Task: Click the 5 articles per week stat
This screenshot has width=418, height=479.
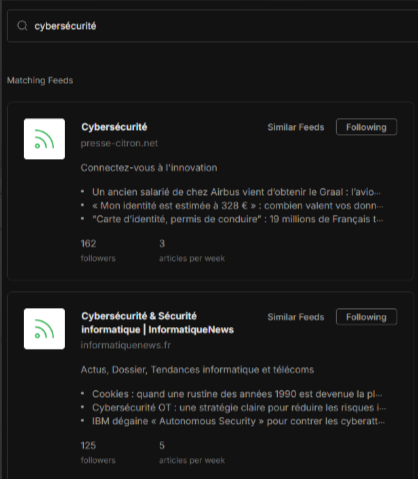Action: click(192, 452)
